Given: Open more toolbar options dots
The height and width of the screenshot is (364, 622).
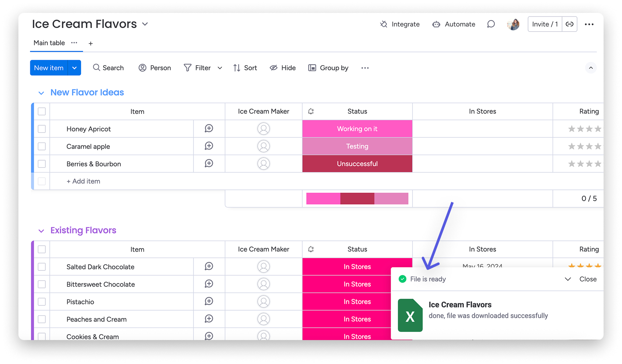Looking at the screenshot, I should (x=365, y=68).
